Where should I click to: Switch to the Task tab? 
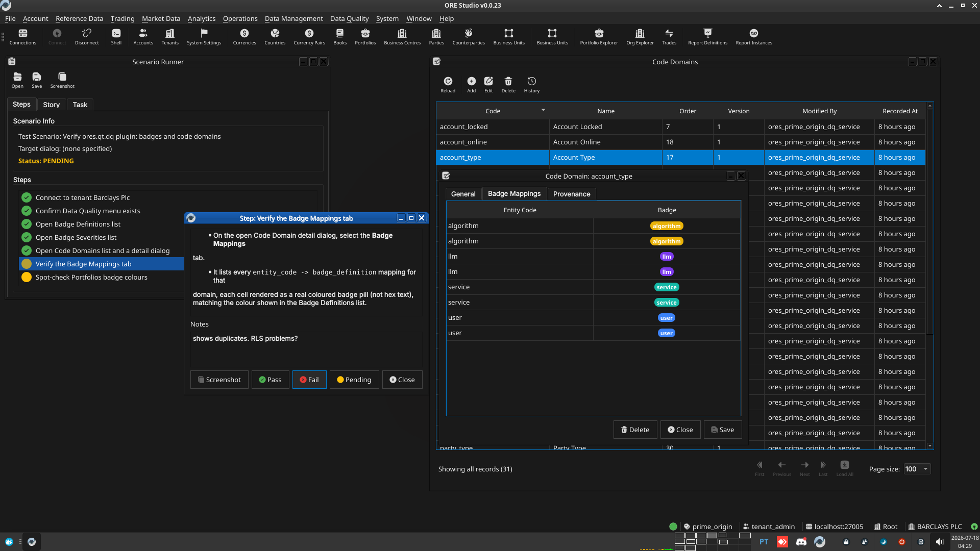tap(80, 105)
